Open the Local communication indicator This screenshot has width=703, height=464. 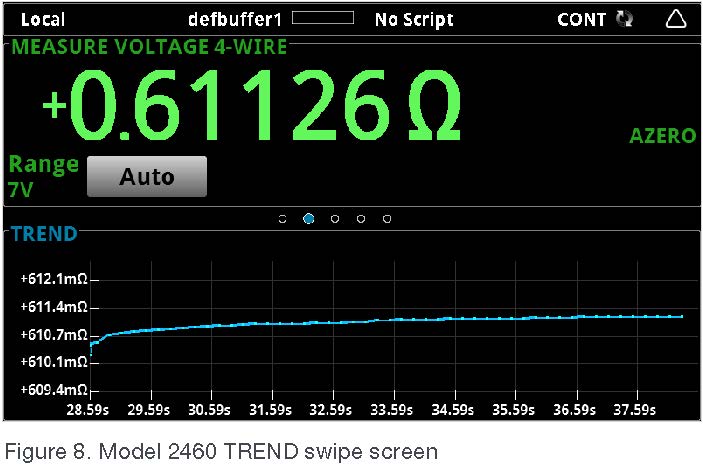(42, 19)
